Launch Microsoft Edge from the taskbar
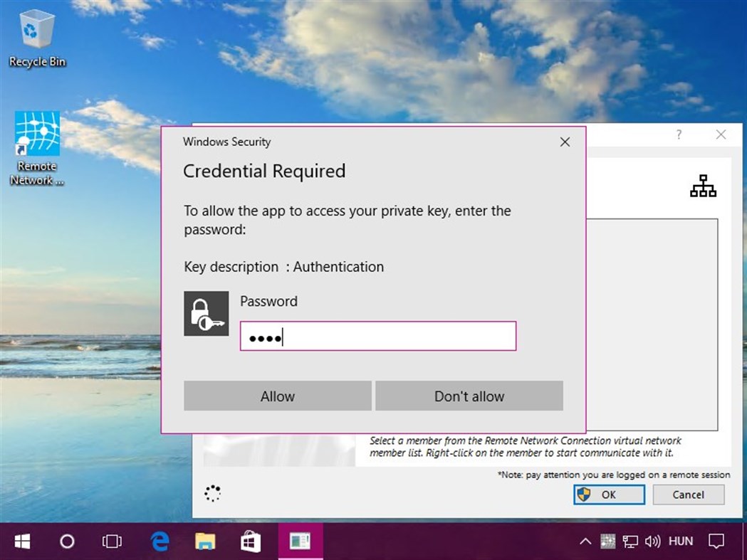The width and height of the screenshot is (747, 560). pos(159,541)
